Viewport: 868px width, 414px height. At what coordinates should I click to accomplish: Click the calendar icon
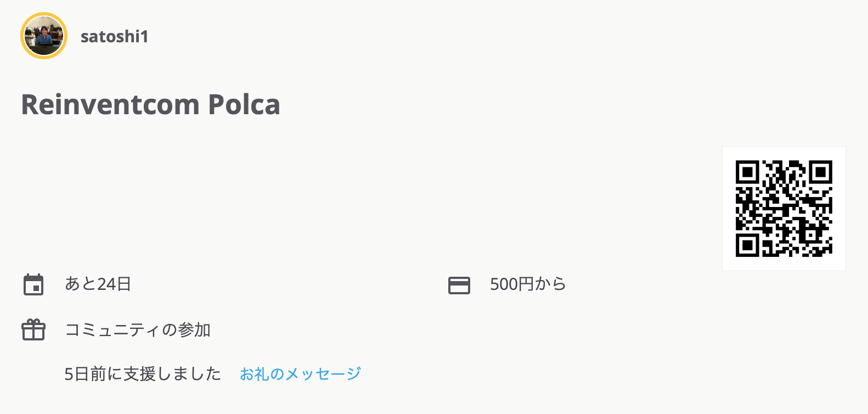(33, 284)
